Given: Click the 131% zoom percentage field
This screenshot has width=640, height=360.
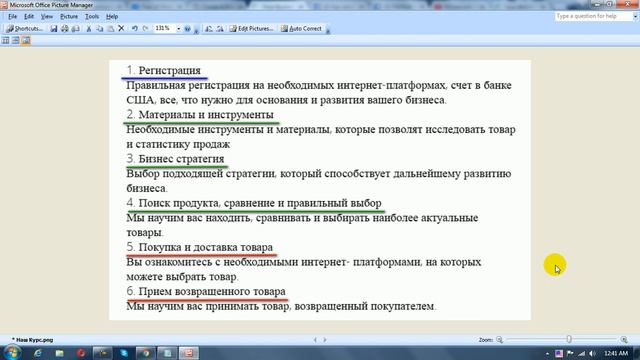Looking at the screenshot, I should tap(164, 29).
